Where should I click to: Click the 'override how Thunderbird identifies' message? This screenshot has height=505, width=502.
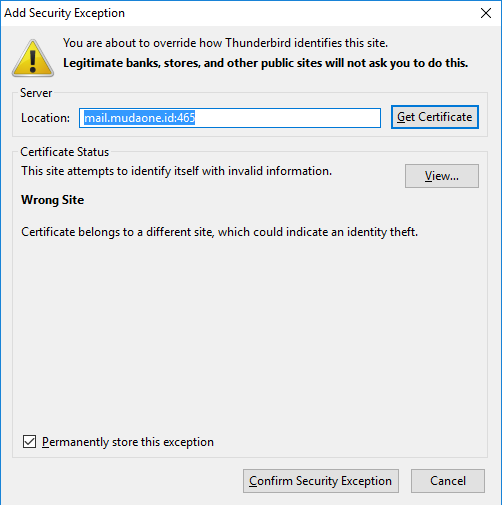pyautogui.click(x=225, y=43)
